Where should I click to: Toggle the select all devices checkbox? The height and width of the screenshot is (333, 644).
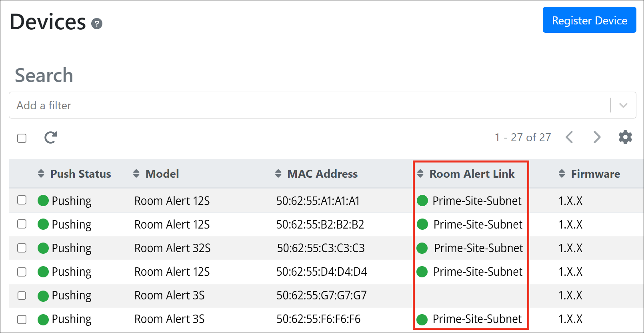[x=22, y=138]
